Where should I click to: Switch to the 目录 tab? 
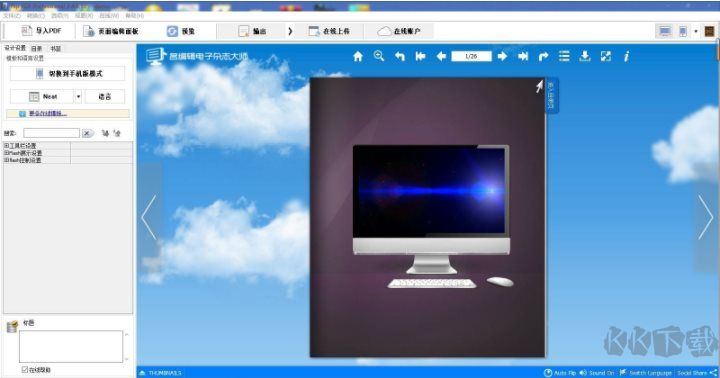tap(37, 48)
